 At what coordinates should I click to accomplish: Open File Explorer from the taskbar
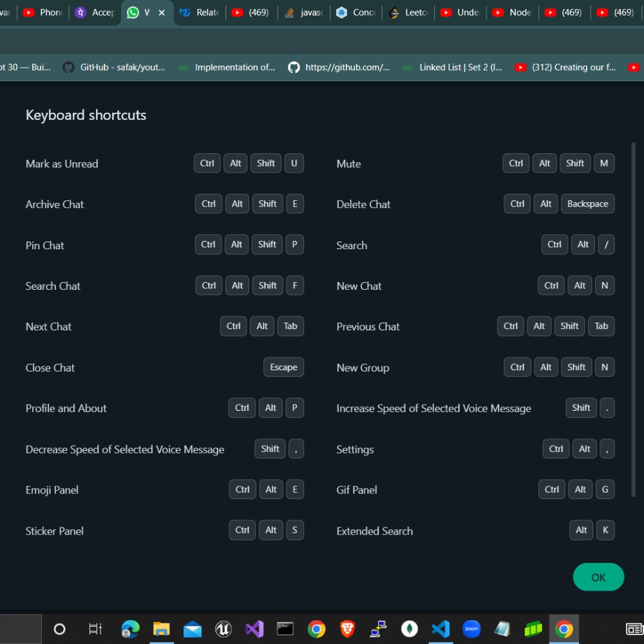coord(161,629)
